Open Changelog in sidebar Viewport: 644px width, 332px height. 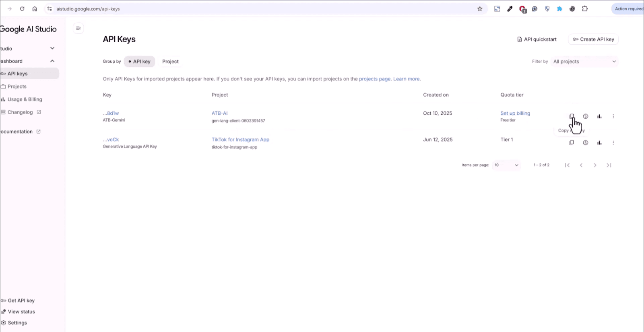tap(20, 112)
